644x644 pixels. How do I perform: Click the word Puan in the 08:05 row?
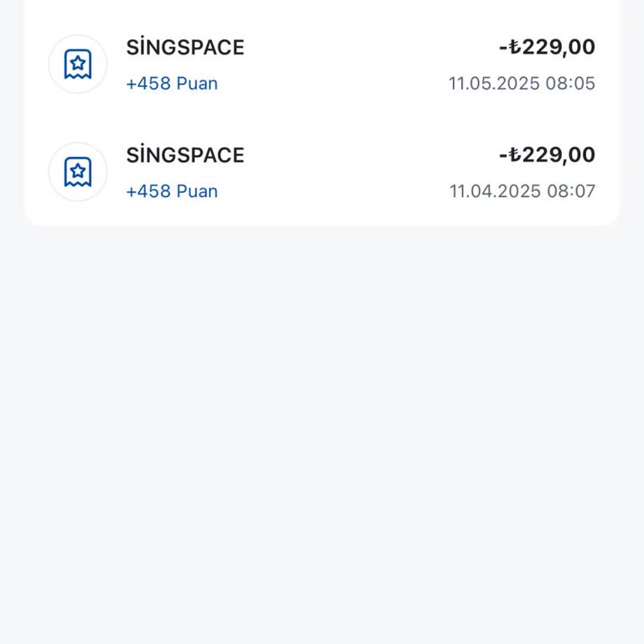[x=197, y=84]
